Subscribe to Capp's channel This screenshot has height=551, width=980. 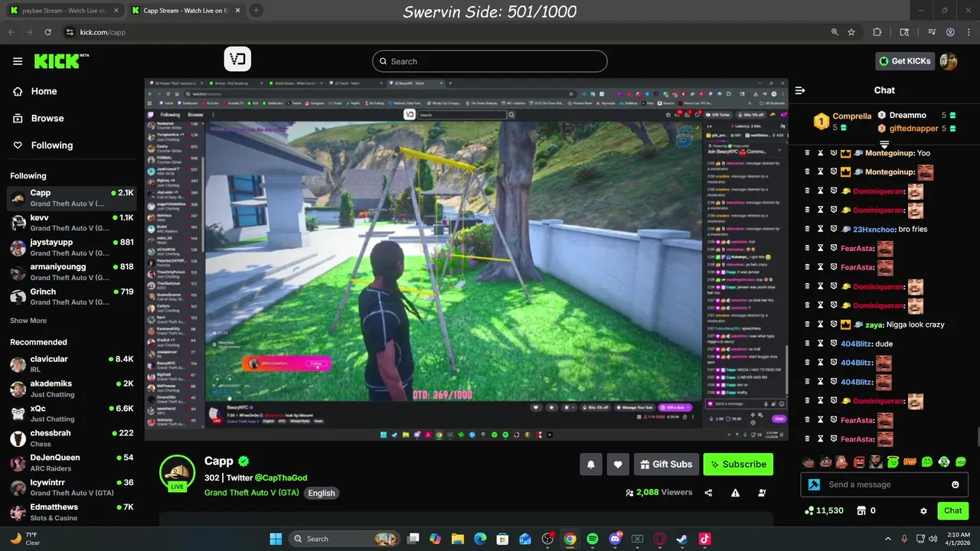[x=738, y=465]
